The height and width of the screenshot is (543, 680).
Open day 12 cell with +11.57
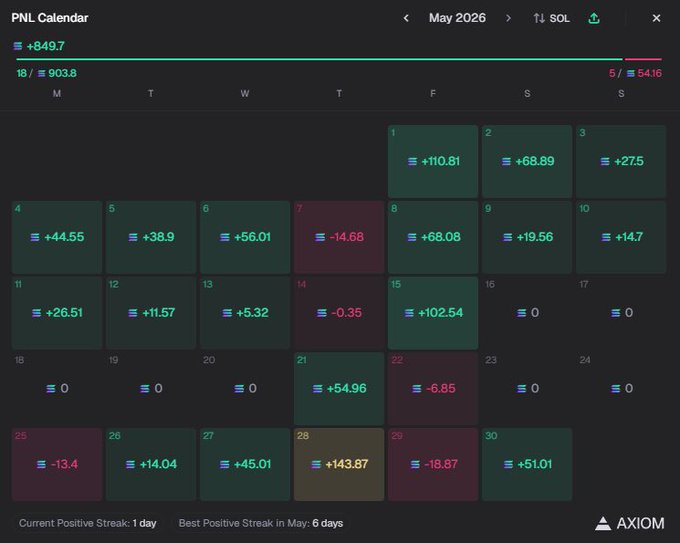click(x=151, y=313)
